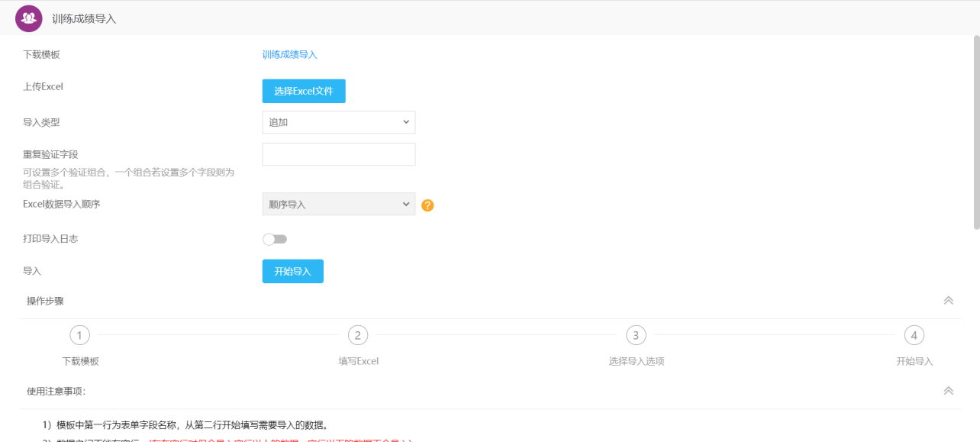
Task: Select step 1 circle labeled 下载模板
Action: point(79,334)
